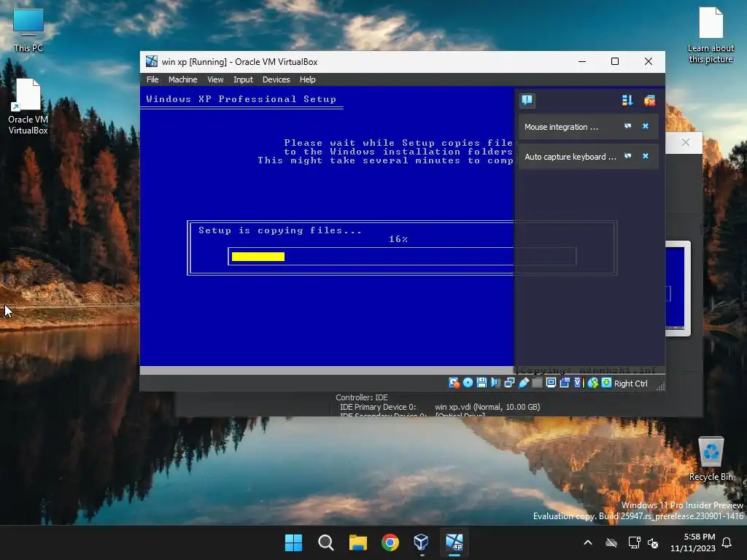
Task: Clear all notifications with the delete-all icon
Action: click(x=649, y=100)
